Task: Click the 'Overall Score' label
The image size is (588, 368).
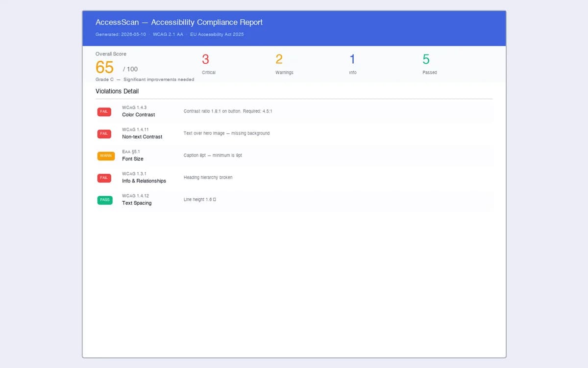Action: tap(111, 54)
